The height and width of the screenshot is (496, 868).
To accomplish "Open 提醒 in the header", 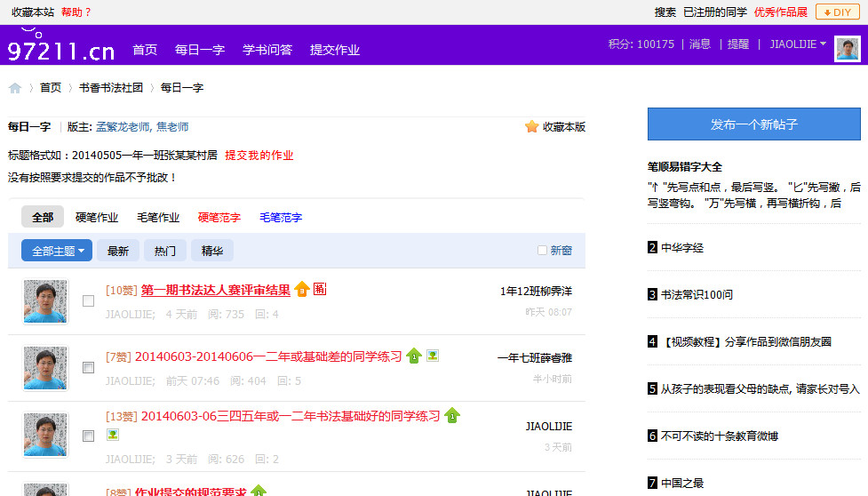I will pyautogui.click(x=738, y=44).
